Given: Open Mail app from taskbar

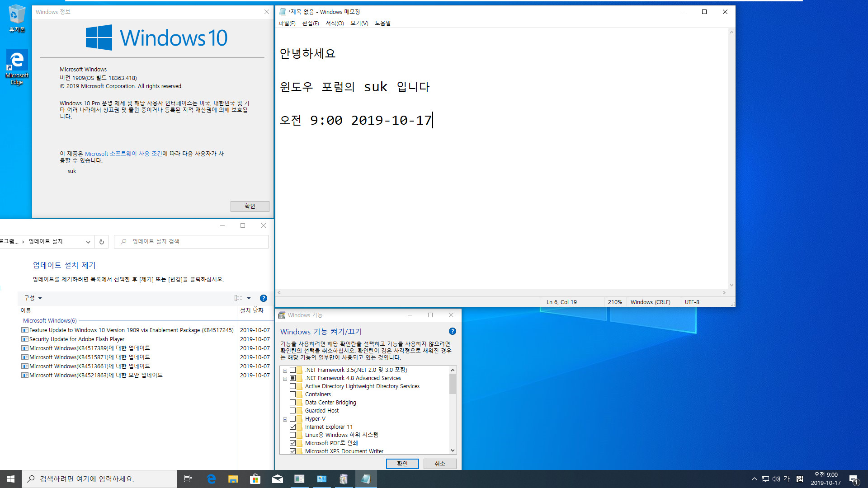Looking at the screenshot, I should pyautogui.click(x=278, y=479).
